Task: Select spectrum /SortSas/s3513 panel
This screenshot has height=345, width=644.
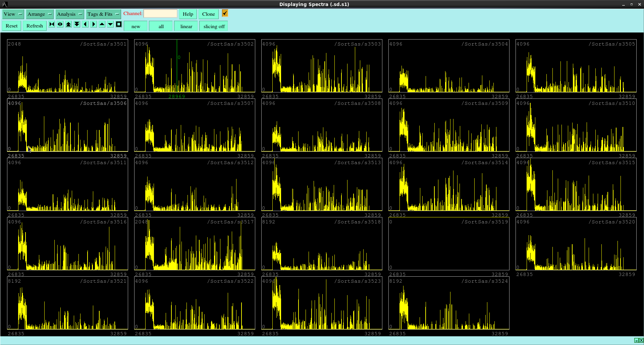Action: (322, 185)
